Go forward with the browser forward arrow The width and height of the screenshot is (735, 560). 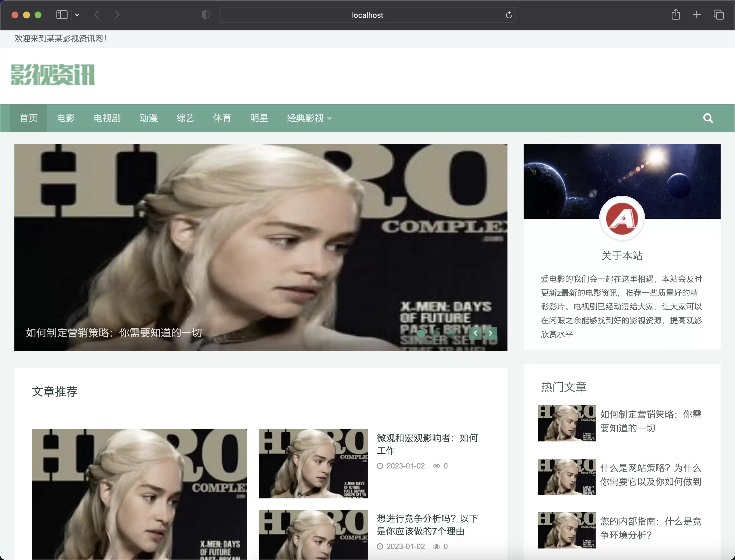(117, 15)
